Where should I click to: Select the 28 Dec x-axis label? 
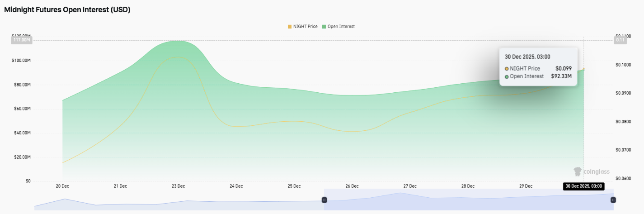468,186
